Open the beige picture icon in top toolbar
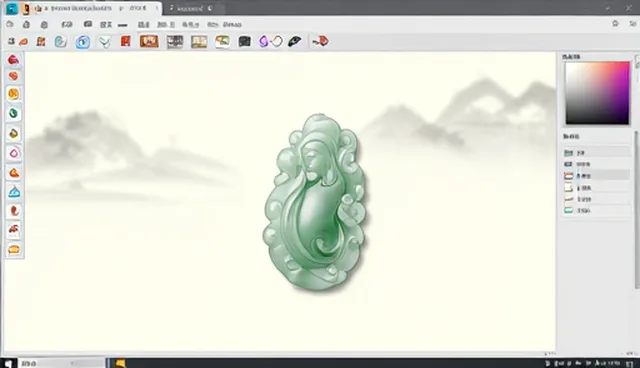Viewport: 640px width, 368px height. point(199,42)
